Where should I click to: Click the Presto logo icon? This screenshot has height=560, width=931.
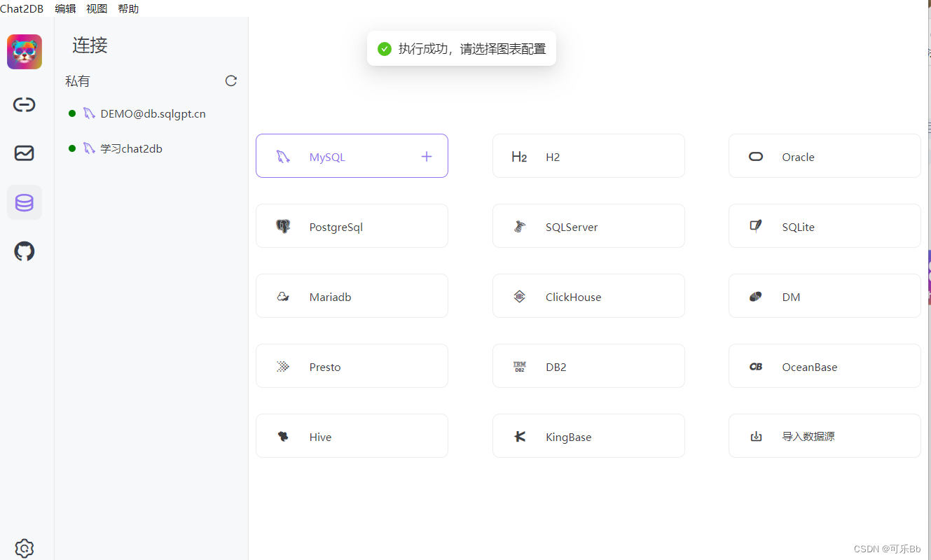pyautogui.click(x=283, y=367)
